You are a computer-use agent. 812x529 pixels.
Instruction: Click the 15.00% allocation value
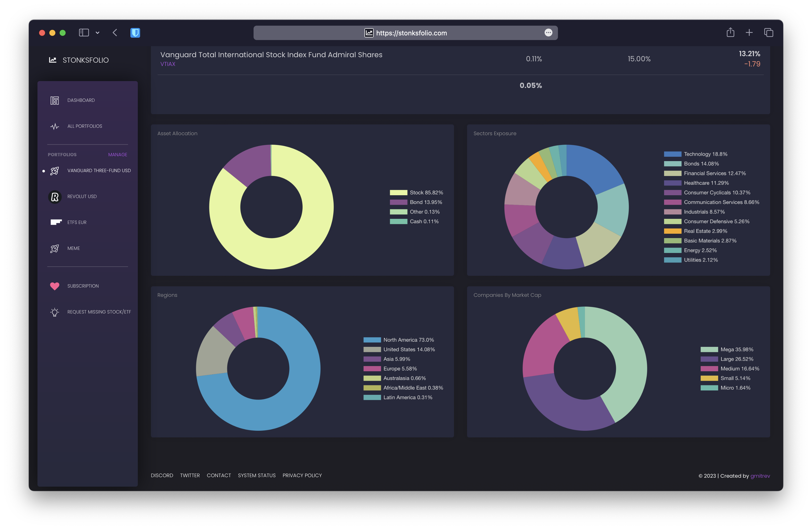[639, 59]
